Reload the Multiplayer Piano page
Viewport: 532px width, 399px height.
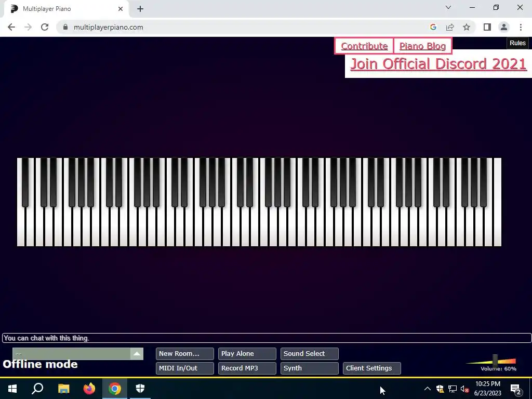coord(45,27)
